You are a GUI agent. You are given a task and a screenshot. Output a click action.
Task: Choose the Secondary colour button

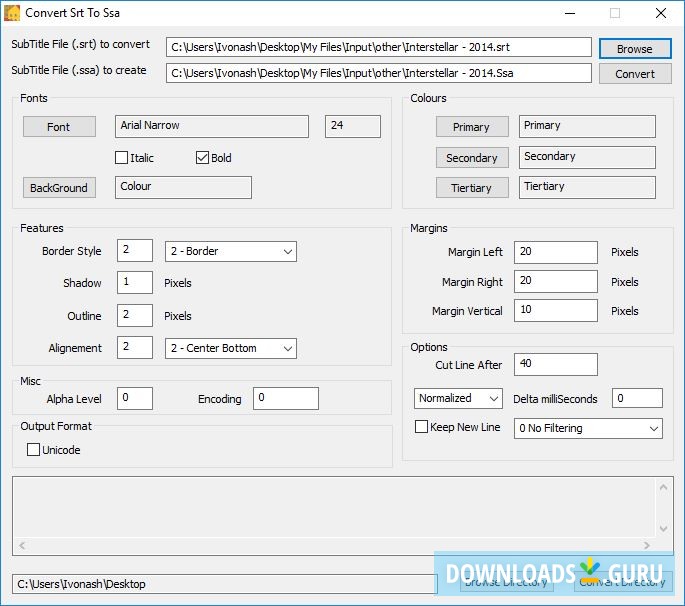point(472,158)
